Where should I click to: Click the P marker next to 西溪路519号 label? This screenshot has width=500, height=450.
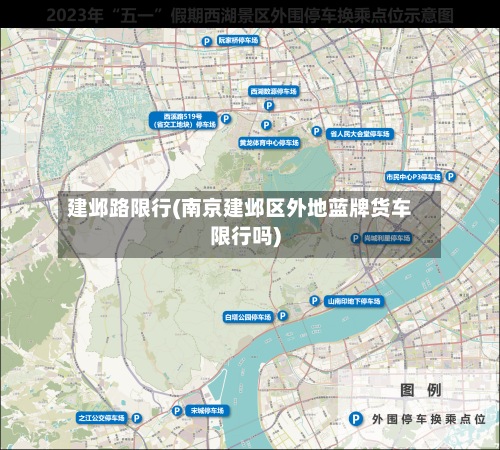coord(226,119)
